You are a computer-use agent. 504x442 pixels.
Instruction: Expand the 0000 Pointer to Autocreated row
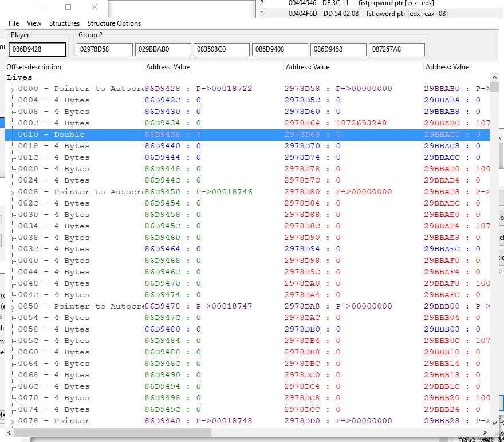(12, 89)
